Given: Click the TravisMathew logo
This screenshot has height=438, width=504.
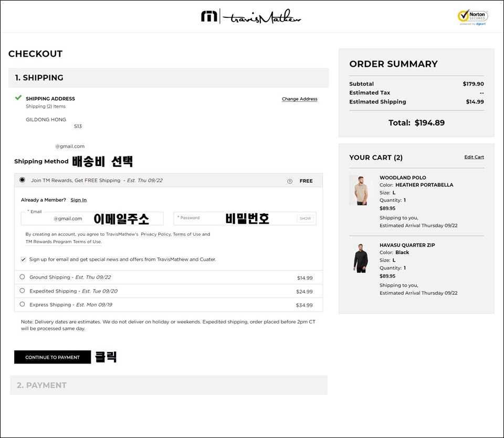Looking at the screenshot, I should click(x=251, y=16).
